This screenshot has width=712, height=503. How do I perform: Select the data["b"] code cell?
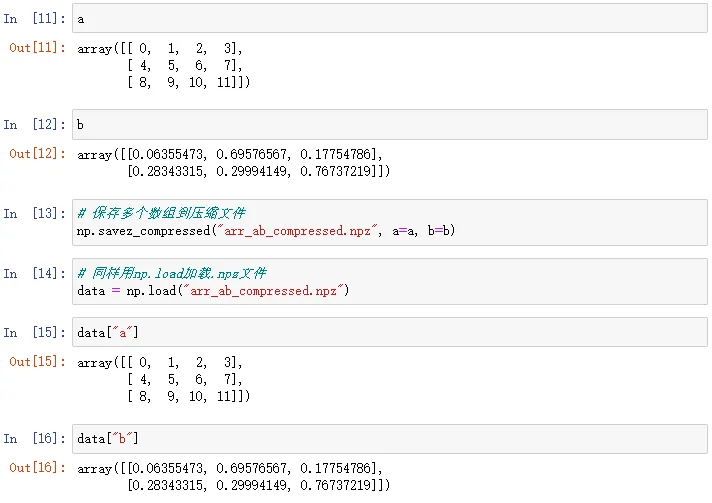pyautogui.click(x=390, y=438)
